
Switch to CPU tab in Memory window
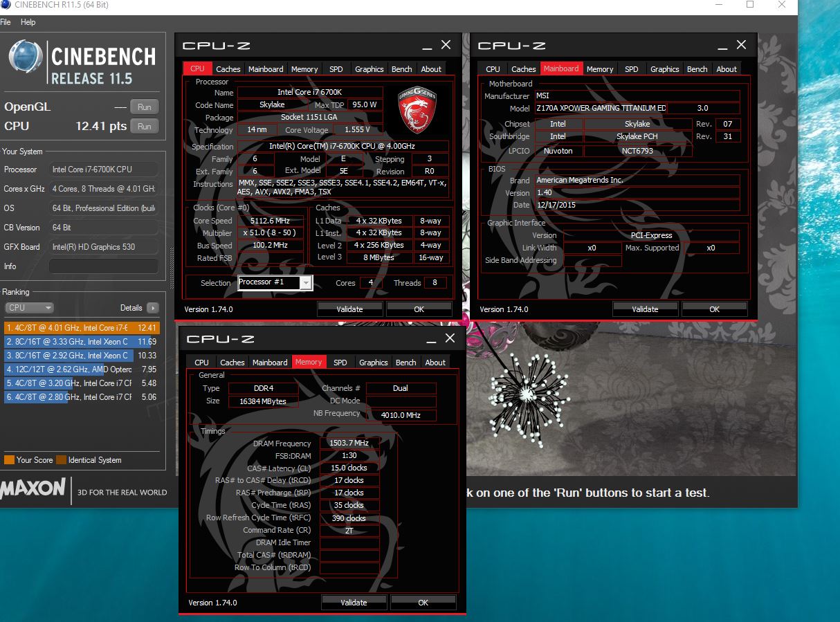click(x=201, y=363)
